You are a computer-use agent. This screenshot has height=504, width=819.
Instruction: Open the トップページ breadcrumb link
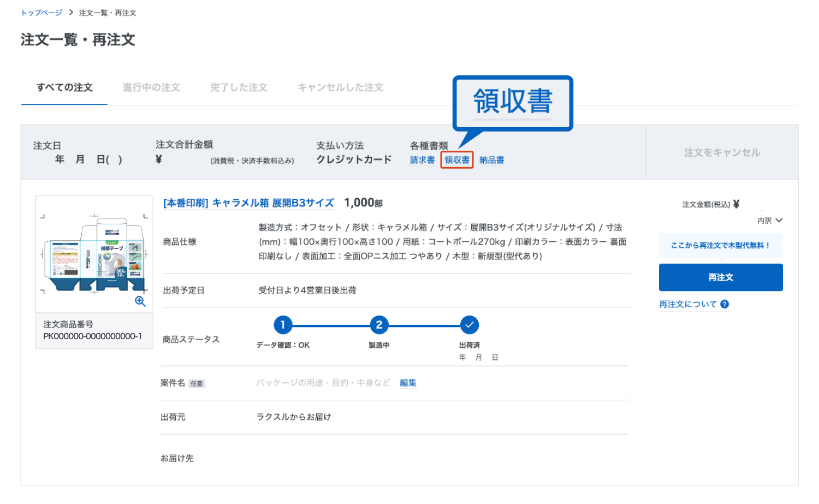41,13
